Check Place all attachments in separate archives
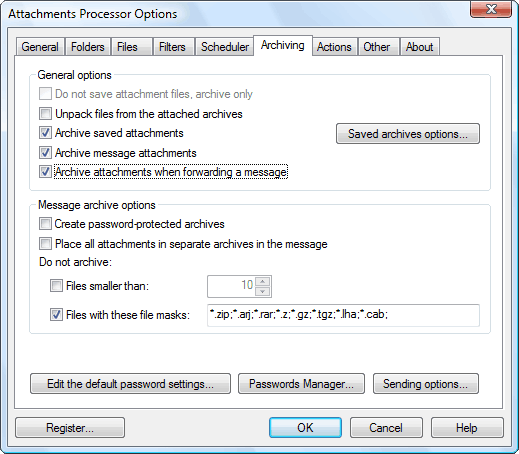The width and height of the screenshot is (519, 454). click(x=45, y=244)
